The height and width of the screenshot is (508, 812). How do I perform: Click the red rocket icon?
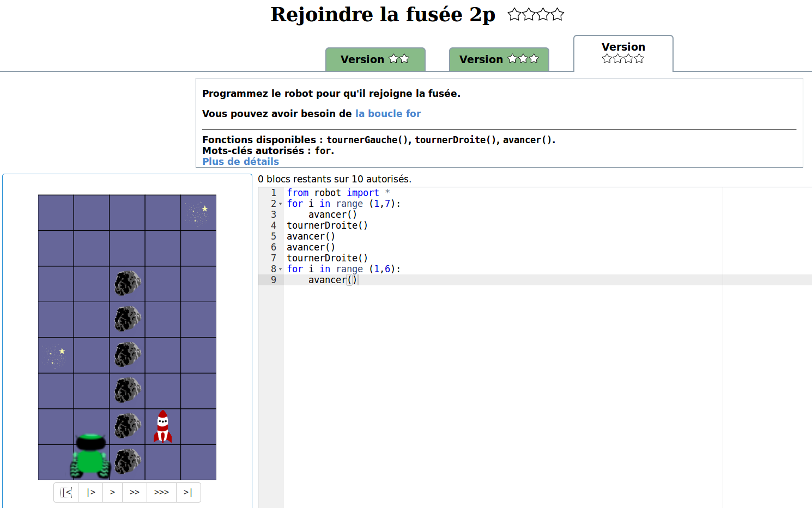(x=162, y=427)
